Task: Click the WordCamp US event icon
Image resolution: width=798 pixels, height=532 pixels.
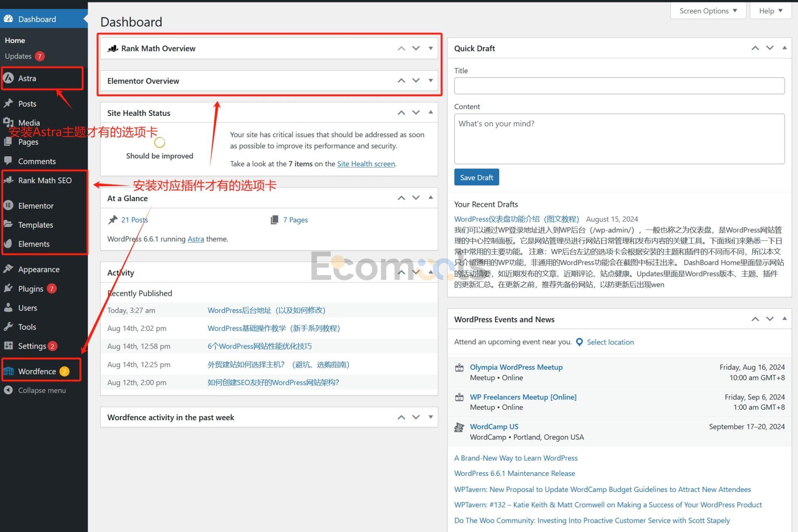Action: click(459, 427)
